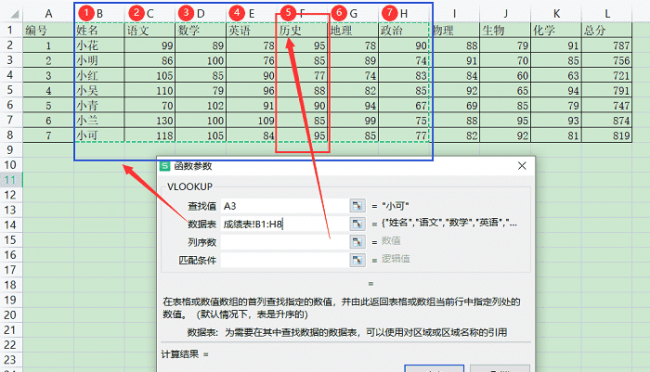Image resolution: width=650 pixels, height=372 pixels.
Task: Click total score cell 787
Action: click(x=607, y=45)
